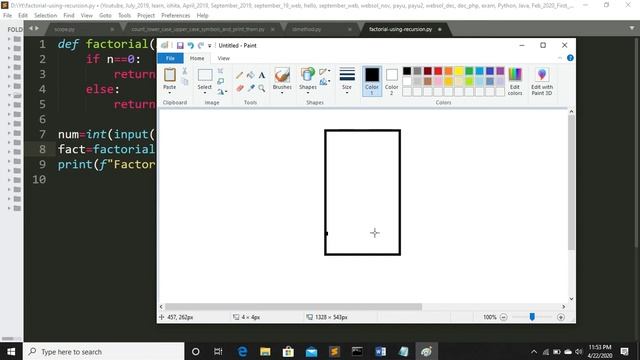
Task: Open Word from the taskbar
Action: 380,351
